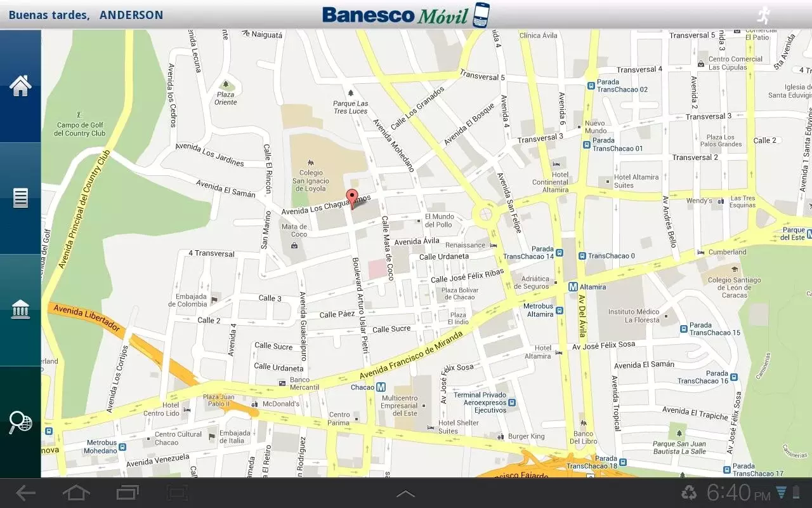Tap the Embajada de Colombia flag icon
812x508 pixels.
coord(214,299)
